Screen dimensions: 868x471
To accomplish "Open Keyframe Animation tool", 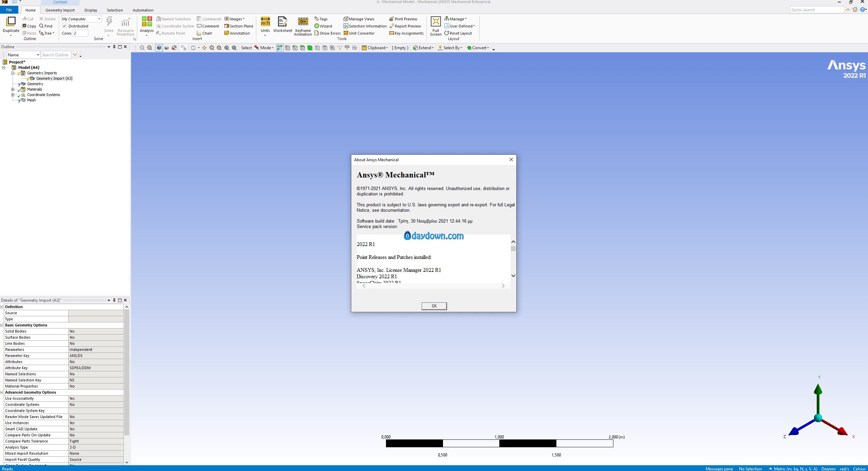I will [303, 26].
